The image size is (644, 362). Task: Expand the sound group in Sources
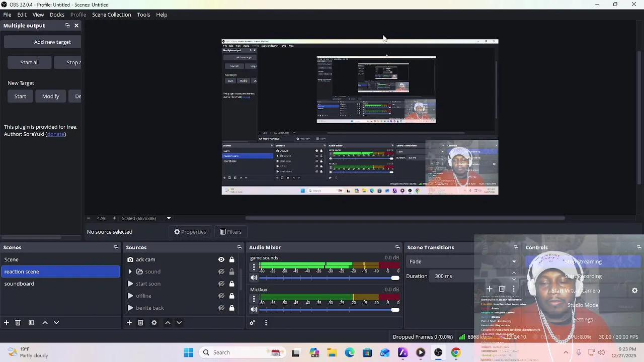(x=130, y=271)
